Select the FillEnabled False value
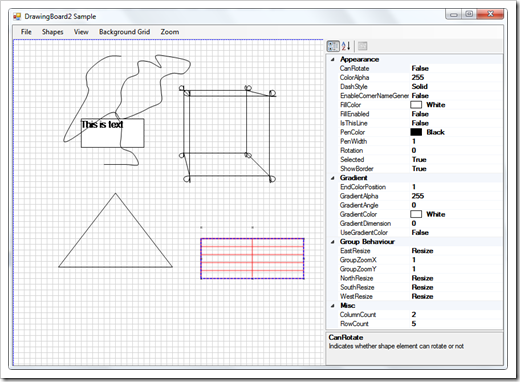520x382 pixels. (x=420, y=114)
